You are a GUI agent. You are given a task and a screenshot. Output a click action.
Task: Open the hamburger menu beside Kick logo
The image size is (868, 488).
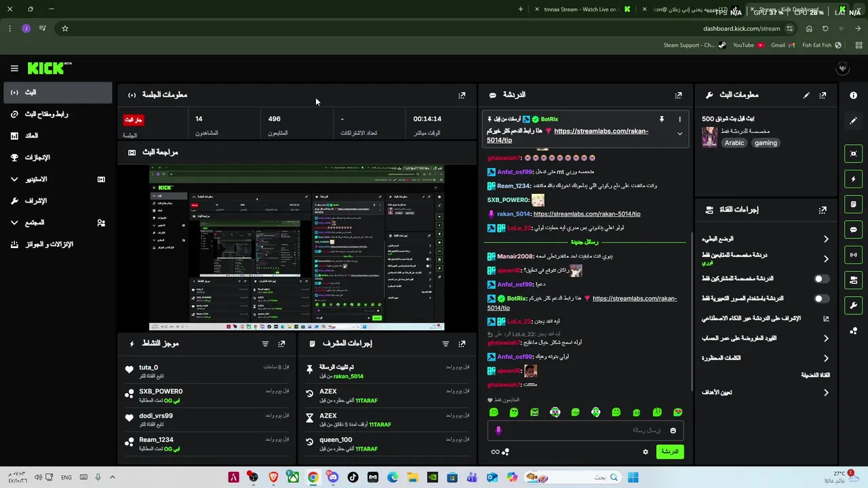pyautogui.click(x=14, y=68)
